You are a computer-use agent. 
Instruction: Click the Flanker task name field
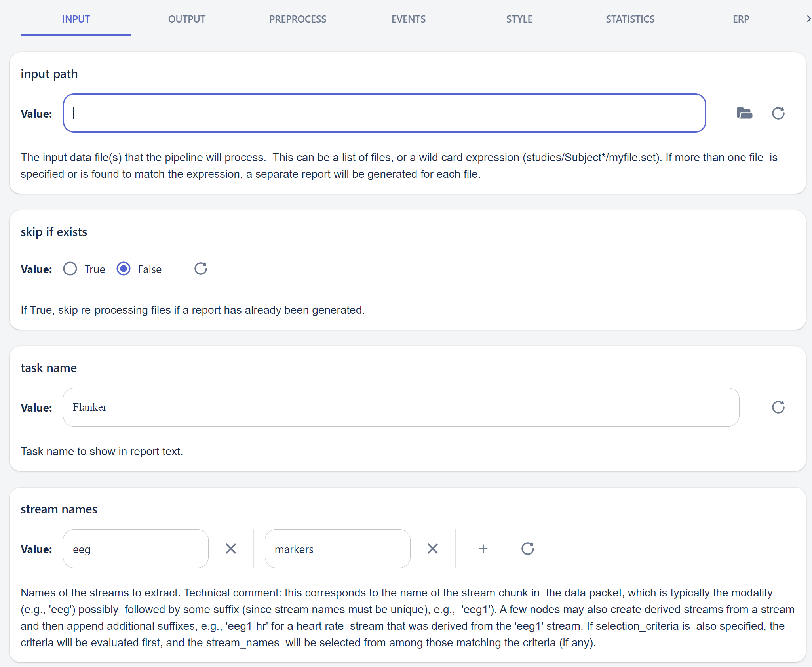[x=401, y=407]
